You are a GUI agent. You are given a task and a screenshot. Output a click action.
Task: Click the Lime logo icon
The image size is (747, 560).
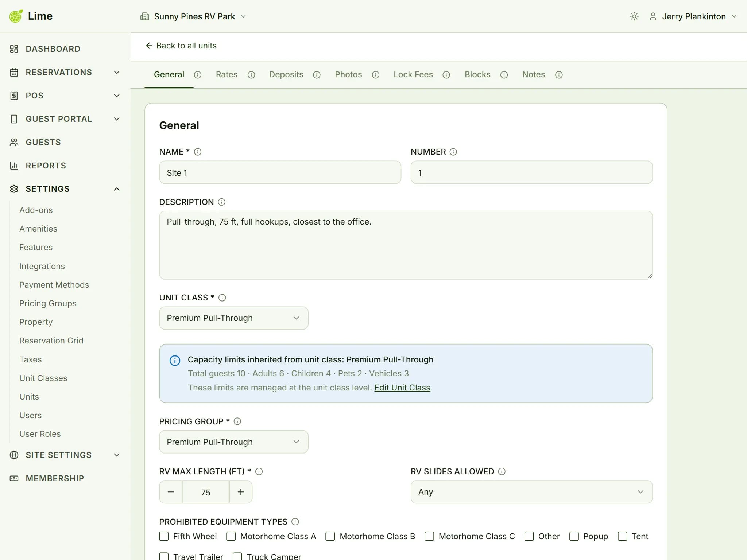pyautogui.click(x=16, y=16)
